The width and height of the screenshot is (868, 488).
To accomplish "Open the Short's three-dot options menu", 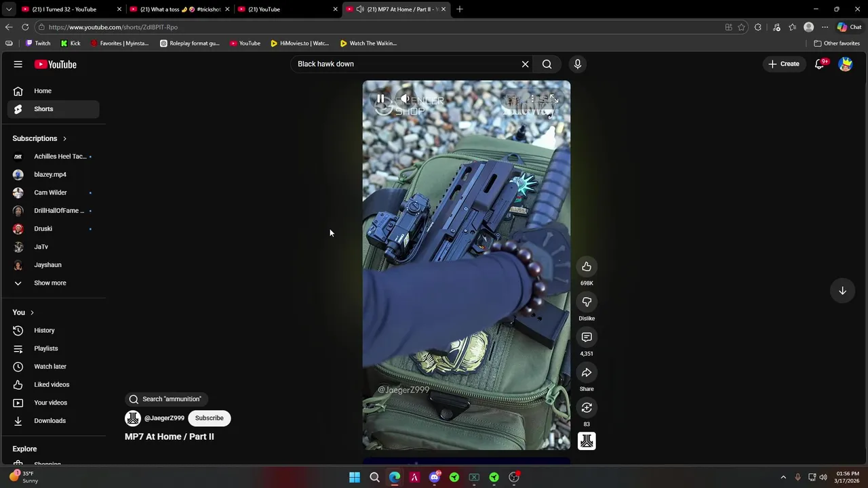I will (x=532, y=99).
